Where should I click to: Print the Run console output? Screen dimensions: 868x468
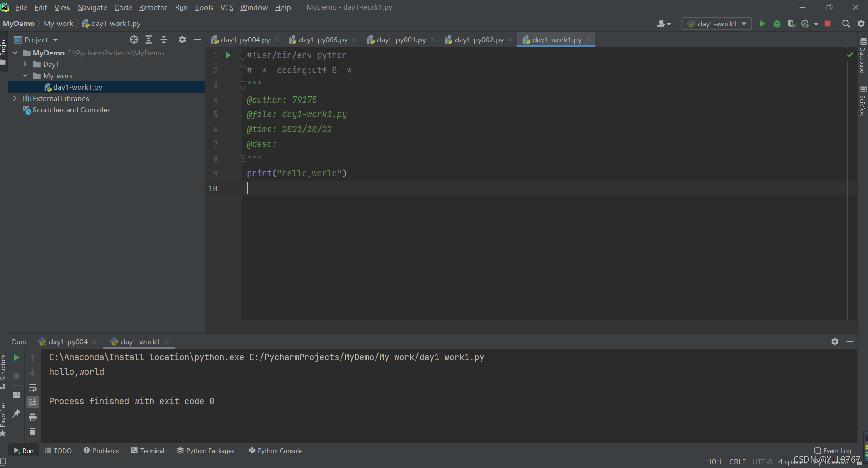coord(33,417)
